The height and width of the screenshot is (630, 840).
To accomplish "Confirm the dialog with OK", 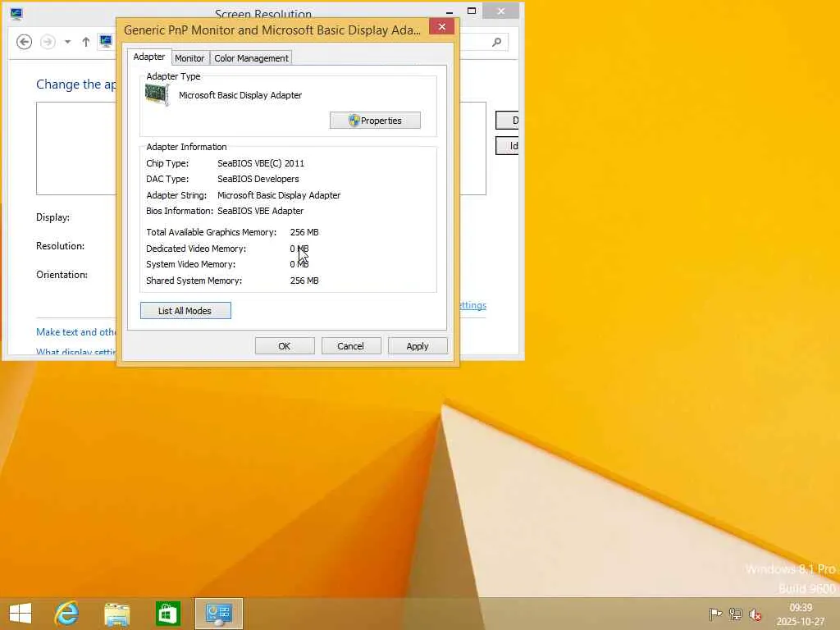I will pos(285,346).
